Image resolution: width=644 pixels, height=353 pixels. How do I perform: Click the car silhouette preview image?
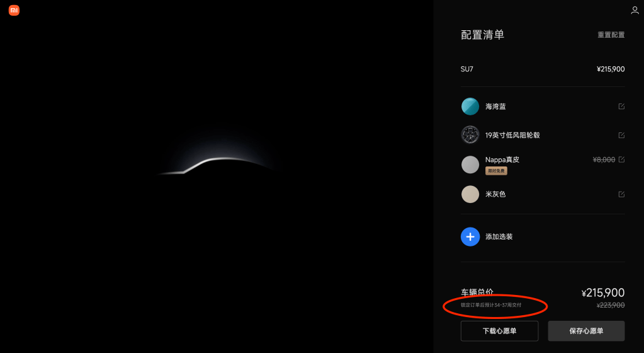click(217, 165)
